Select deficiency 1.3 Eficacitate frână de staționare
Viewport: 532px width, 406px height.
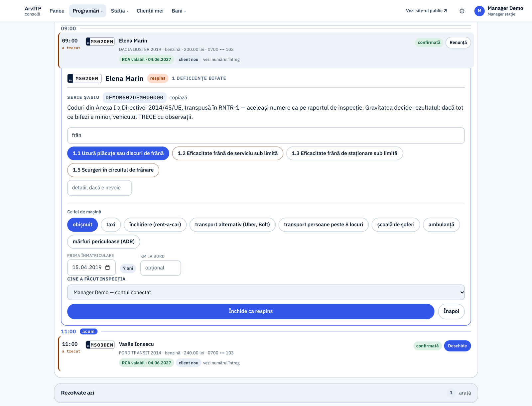(344, 153)
